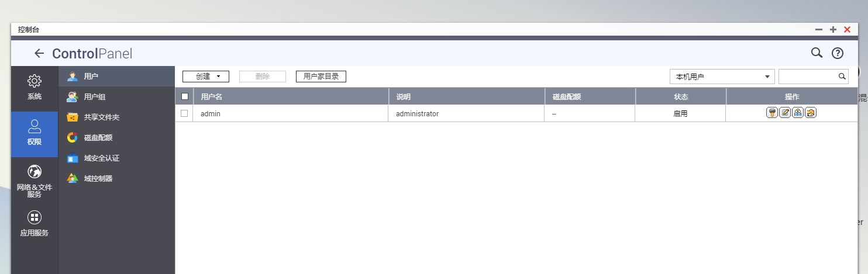Sort by 用户名 column header
Viewport: 868px width, 274px height.
[291, 96]
